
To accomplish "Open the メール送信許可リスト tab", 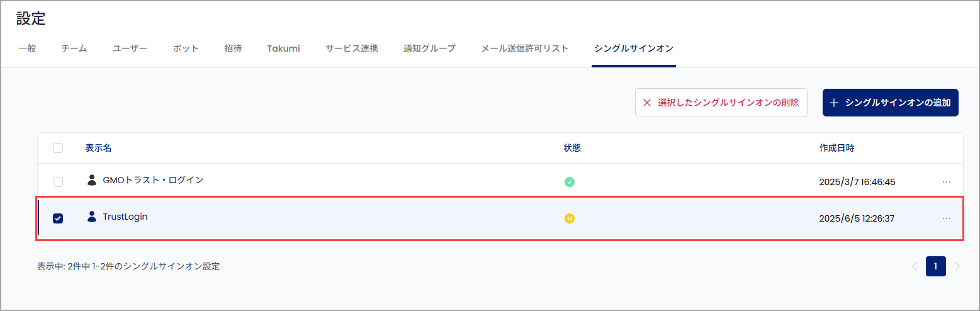I will [525, 48].
